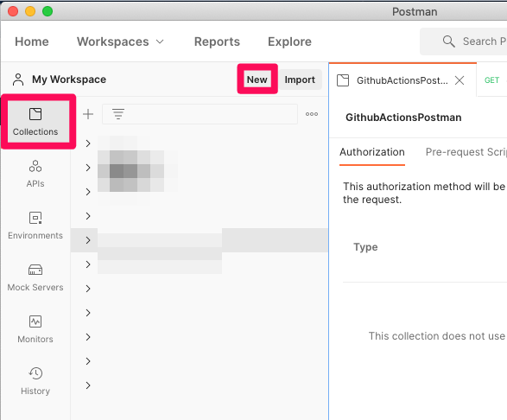Open the Reports page
The height and width of the screenshot is (420, 507).
tap(217, 41)
